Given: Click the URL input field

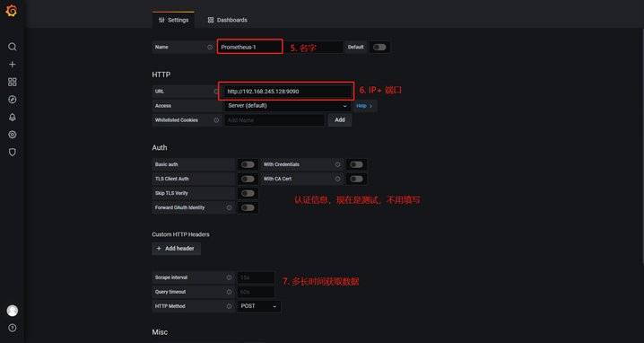Looking at the screenshot, I should 288,92.
